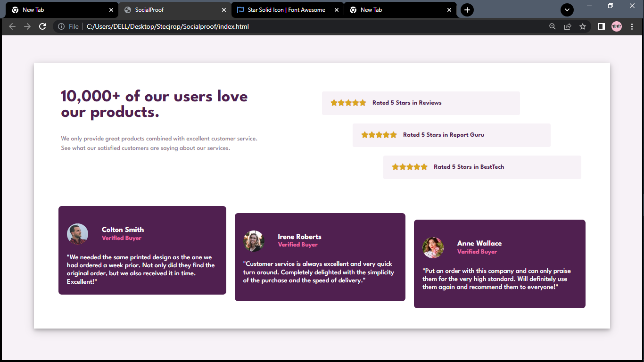The image size is (644, 362).
Task: Open a new tab with plus button
Action: 467,10
